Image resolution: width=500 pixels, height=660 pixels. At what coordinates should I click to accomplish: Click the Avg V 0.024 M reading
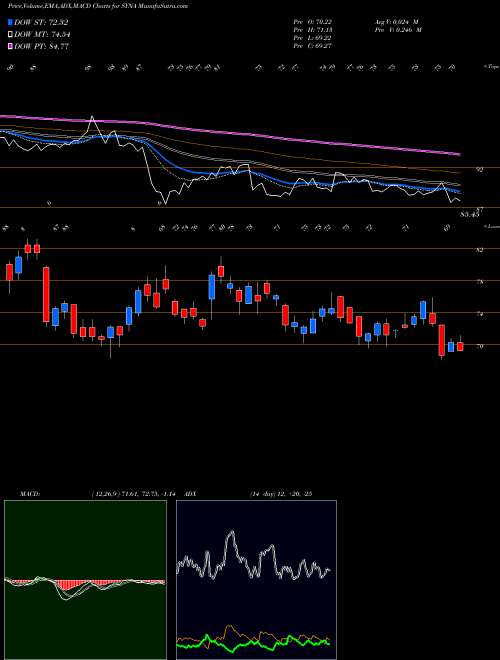[x=395, y=22]
